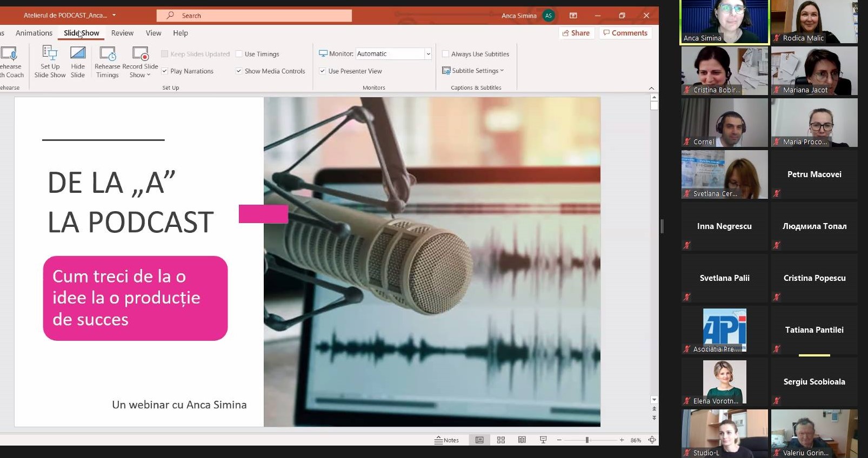868x458 pixels.
Task: Enable the Use Timings checkbox
Action: point(239,54)
